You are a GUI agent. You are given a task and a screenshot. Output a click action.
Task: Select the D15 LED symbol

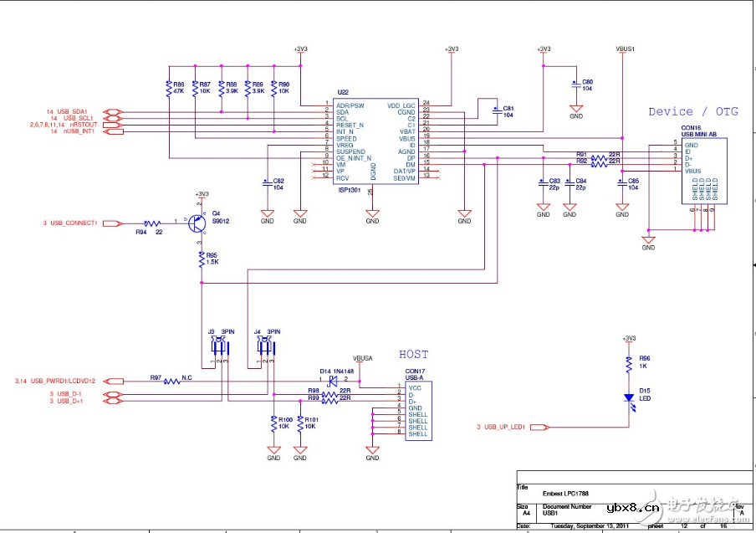(x=629, y=398)
